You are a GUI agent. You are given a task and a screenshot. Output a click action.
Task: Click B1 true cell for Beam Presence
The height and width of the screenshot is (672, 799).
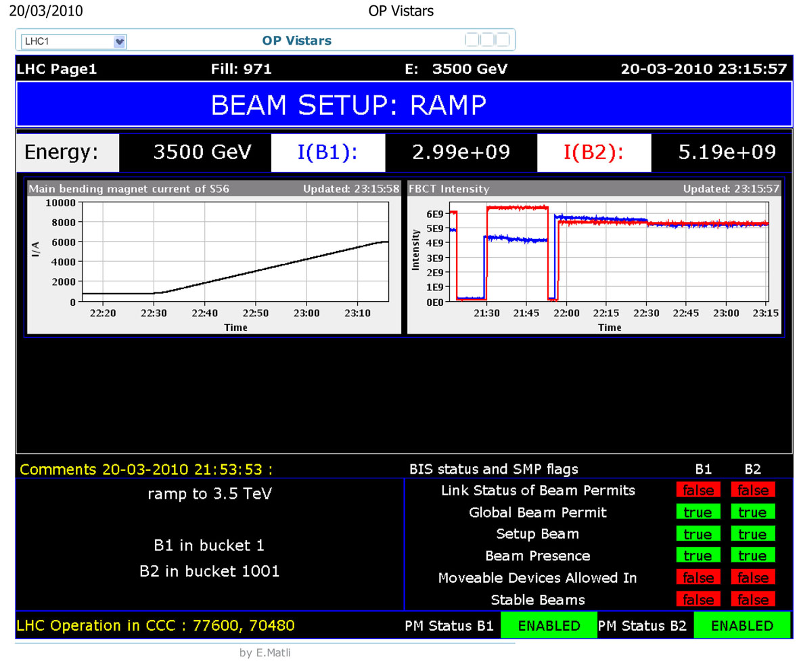(x=698, y=555)
